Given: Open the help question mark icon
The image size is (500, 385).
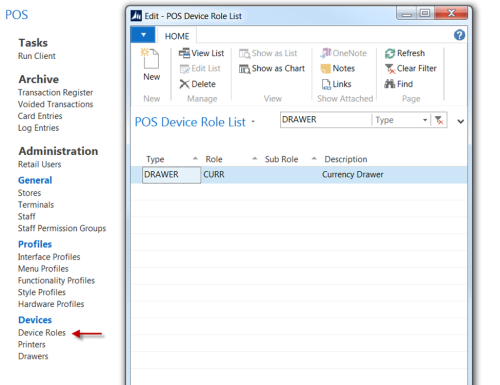Looking at the screenshot, I should coord(459,35).
